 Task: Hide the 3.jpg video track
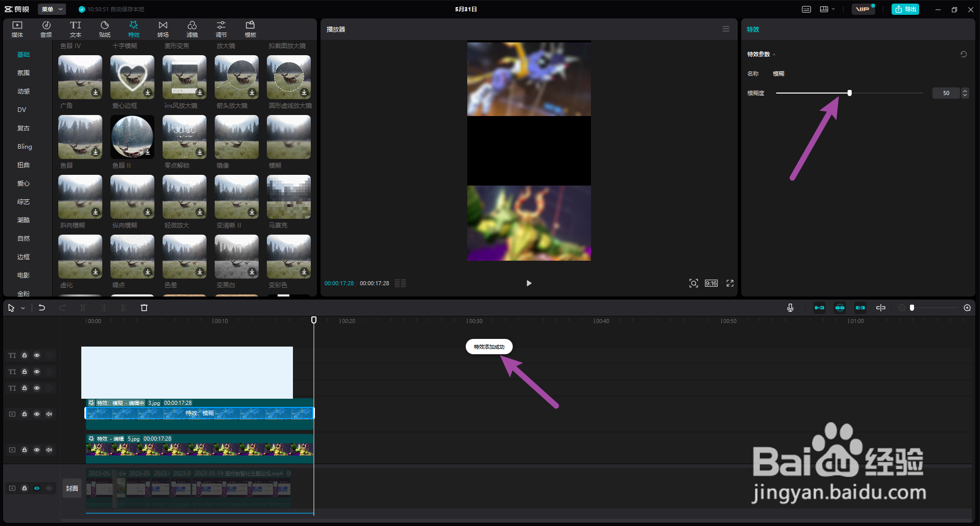[37, 414]
